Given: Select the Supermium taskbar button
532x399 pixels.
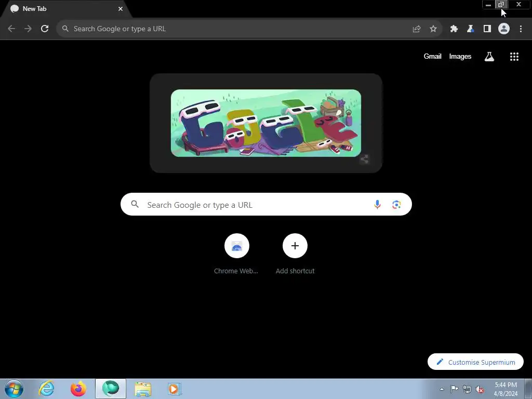Looking at the screenshot, I should point(111,389).
